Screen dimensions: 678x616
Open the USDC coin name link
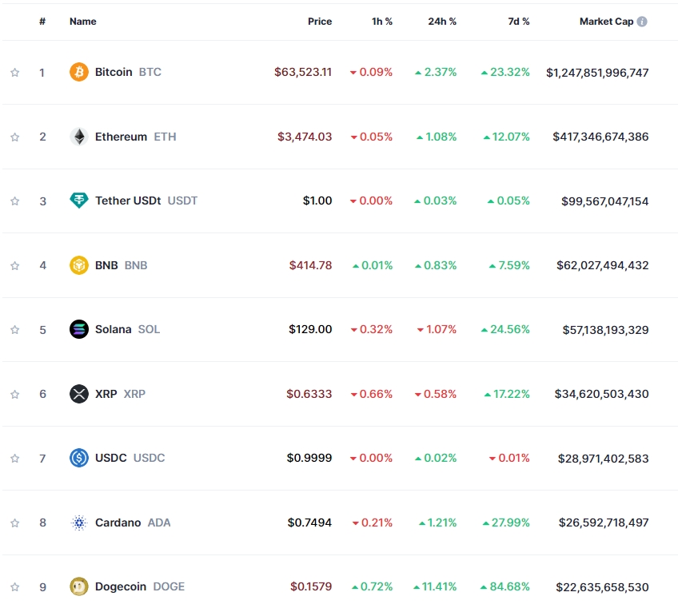tap(110, 458)
